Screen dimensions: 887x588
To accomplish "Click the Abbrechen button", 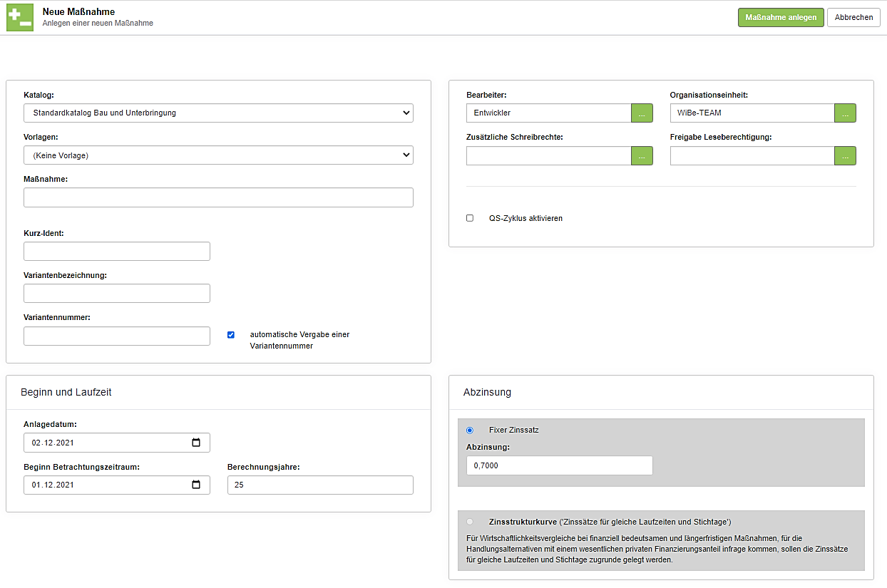I will point(853,18).
